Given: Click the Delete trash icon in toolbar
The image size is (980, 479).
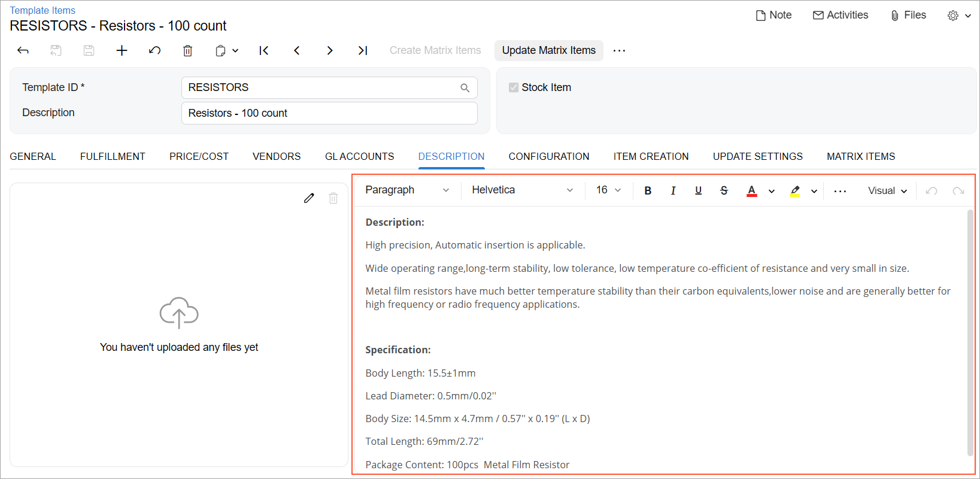Looking at the screenshot, I should point(187,51).
